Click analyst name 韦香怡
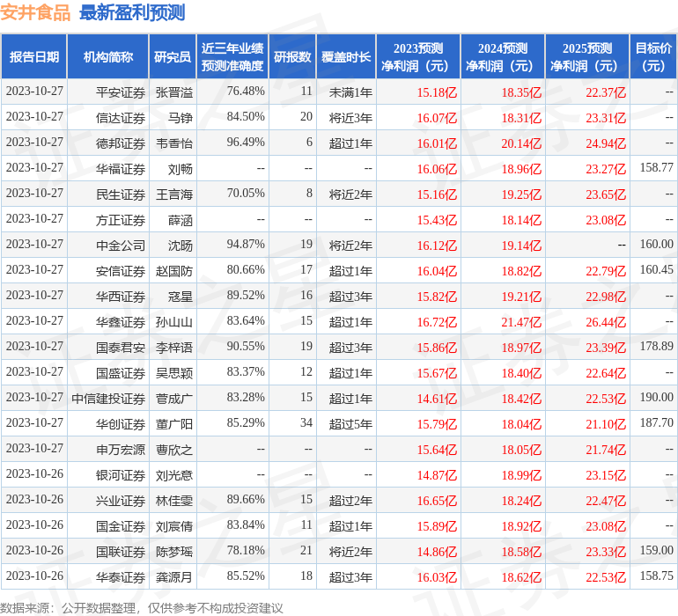The height and width of the screenshot is (616, 678). [x=173, y=143]
